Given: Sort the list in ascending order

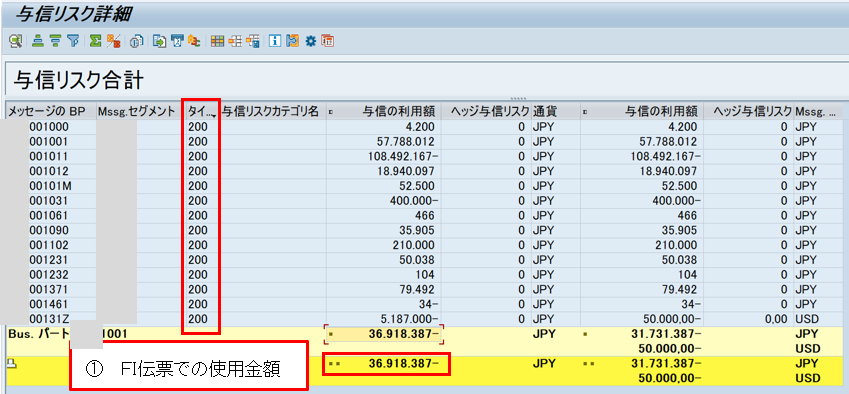Looking at the screenshot, I should (38, 41).
